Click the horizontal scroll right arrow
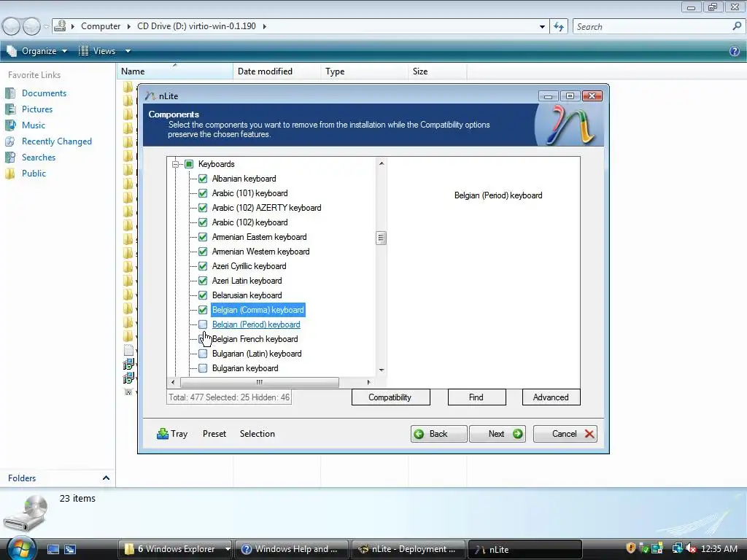This screenshot has height=560, width=747. 368,382
